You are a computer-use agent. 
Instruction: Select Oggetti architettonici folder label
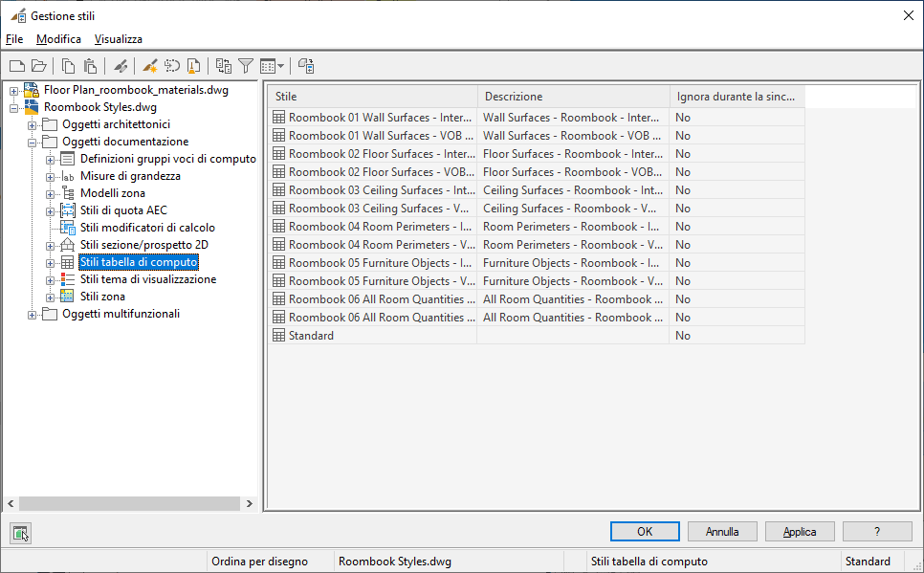[116, 124]
